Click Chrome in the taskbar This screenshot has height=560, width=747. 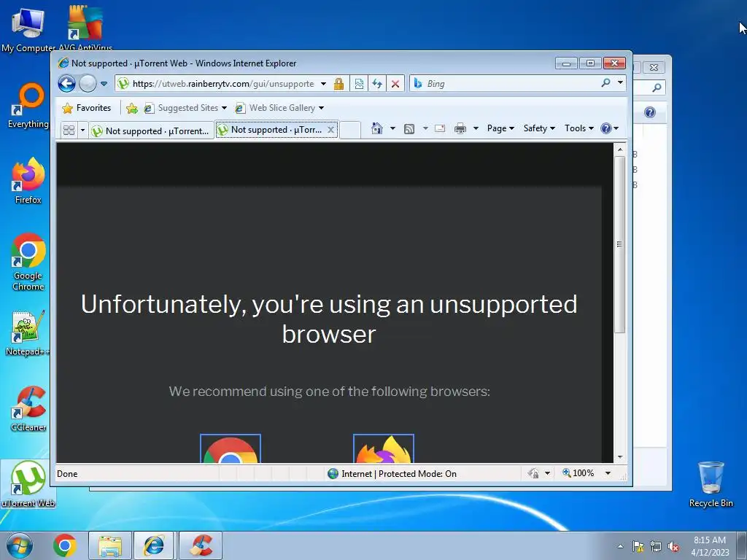[x=65, y=545]
